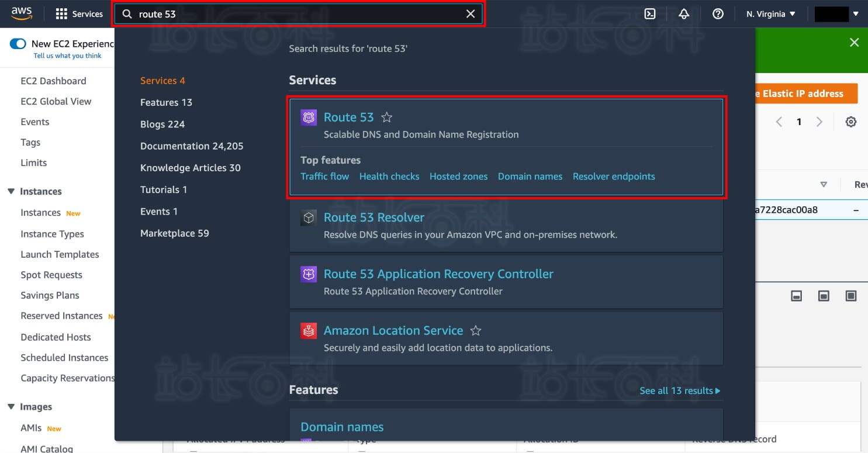The width and height of the screenshot is (868, 453).
Task: Click the AWS logo home icon
Action: click(x=21, y=14)
